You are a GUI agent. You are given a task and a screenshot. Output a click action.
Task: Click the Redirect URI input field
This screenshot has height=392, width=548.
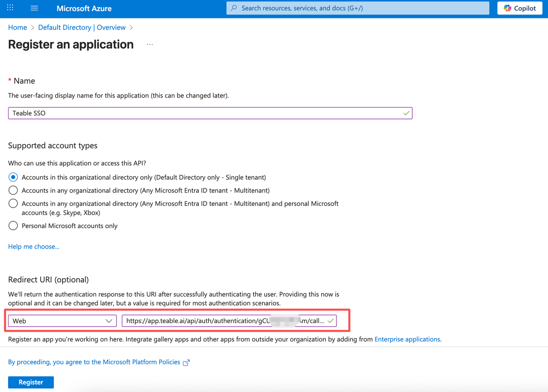pyautogui.click(x=229, y=321)
